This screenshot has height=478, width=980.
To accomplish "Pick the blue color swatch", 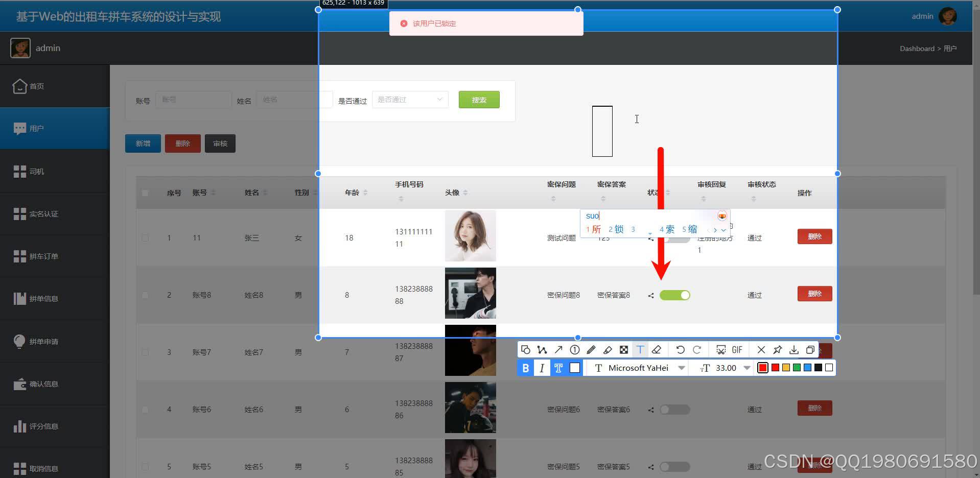I will [807, 368].
